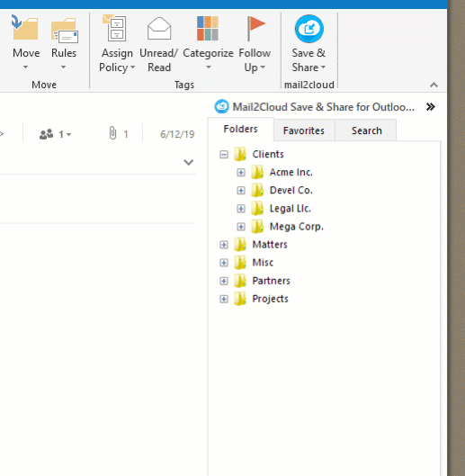Click the Follow Up flag icon
The height and width of the screenshot is (476, 465).
pyautogui.click(x=255, y=28)
